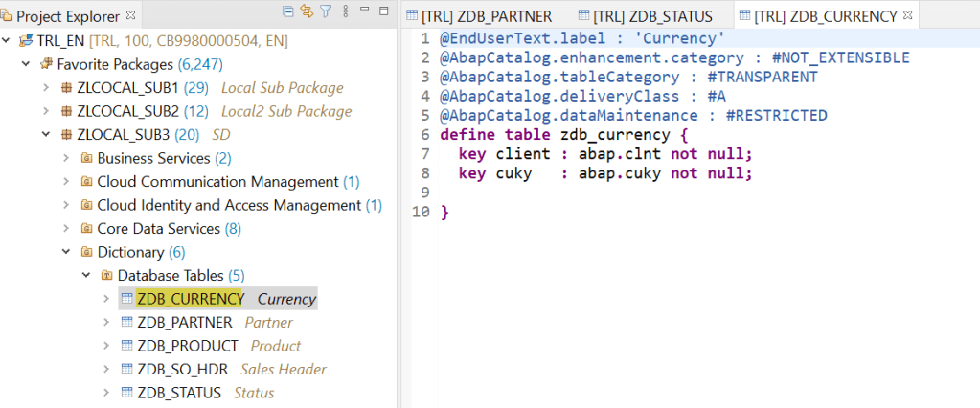
Task: Collapse the TRL_EN project node
Action: pyautogui.click(x=7, y=41)
